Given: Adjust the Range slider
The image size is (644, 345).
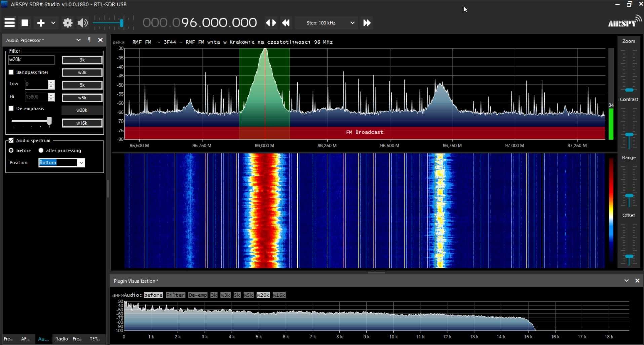Looking at the screenshot, I should pyautogui.click(x=629, y=196).
